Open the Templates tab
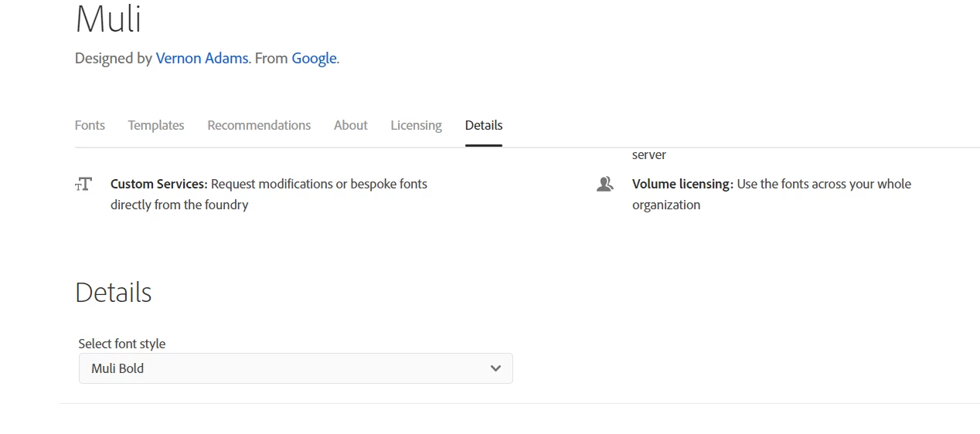This screenshot has height=434, width=980. (156, 125)
